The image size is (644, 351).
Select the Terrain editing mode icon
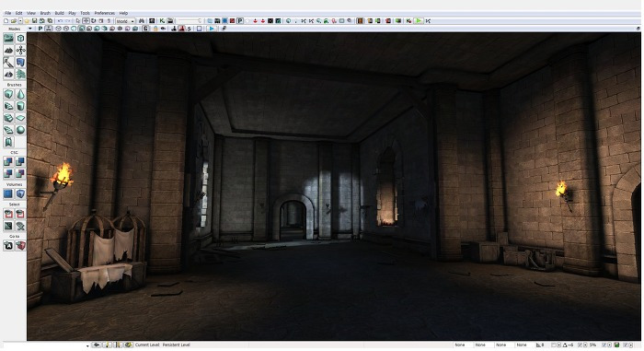(8, 50)
